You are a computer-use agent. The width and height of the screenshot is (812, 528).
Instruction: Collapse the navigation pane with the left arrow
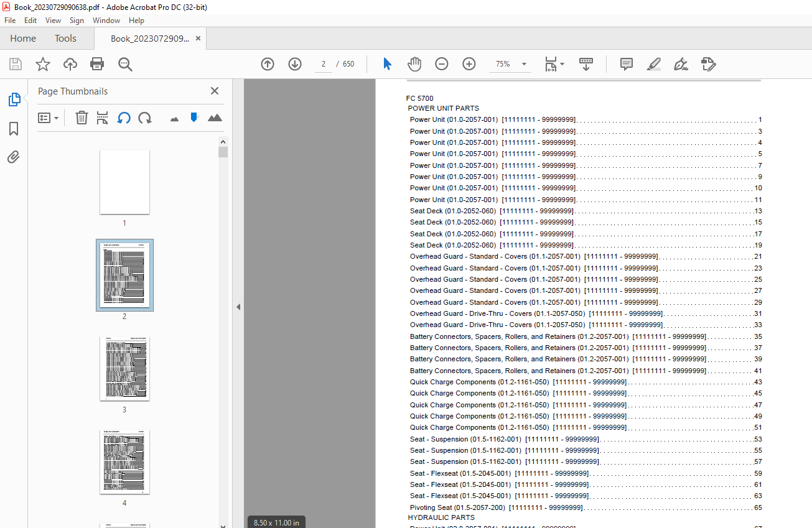[238, 307]
